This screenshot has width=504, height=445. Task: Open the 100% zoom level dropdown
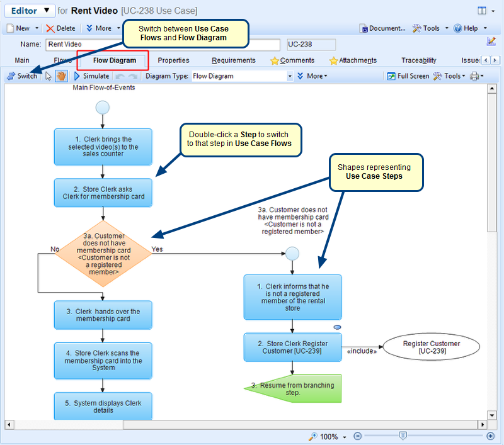tap(344, 437)
